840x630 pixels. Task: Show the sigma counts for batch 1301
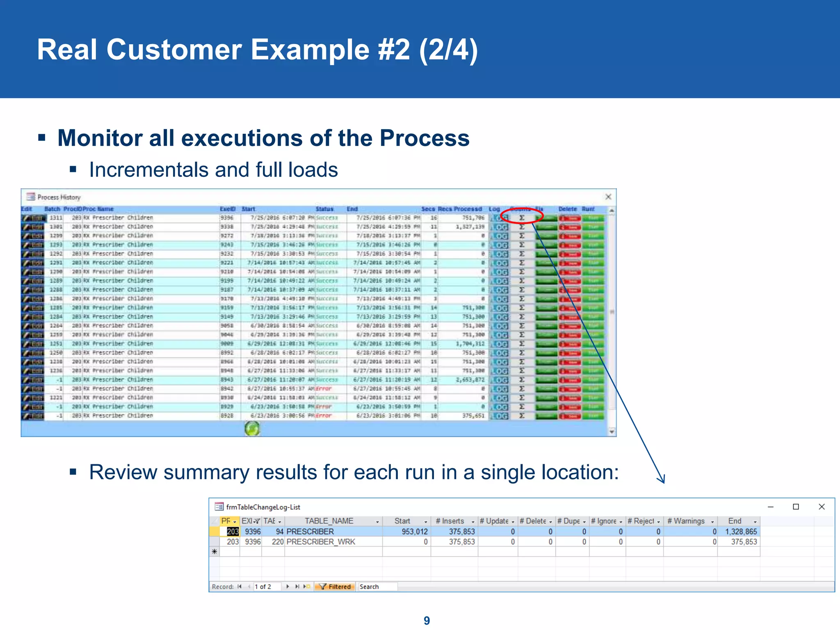click(522, 227)
